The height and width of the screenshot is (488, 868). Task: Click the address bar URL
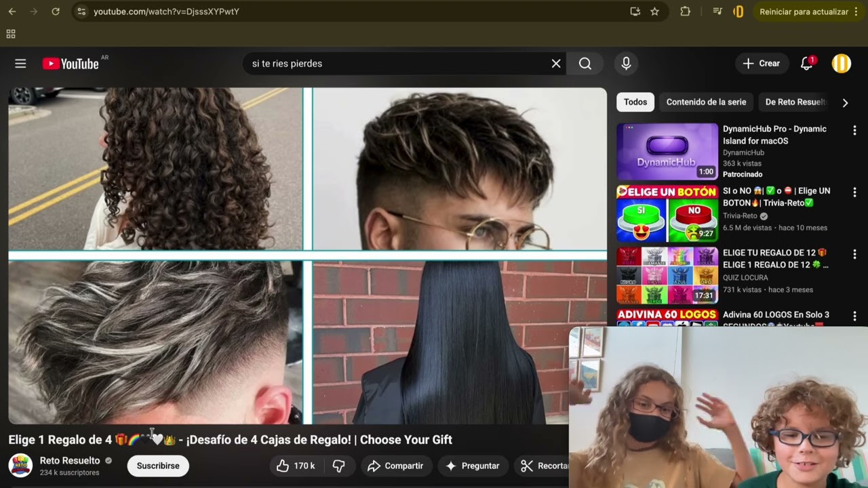(166, 12)
